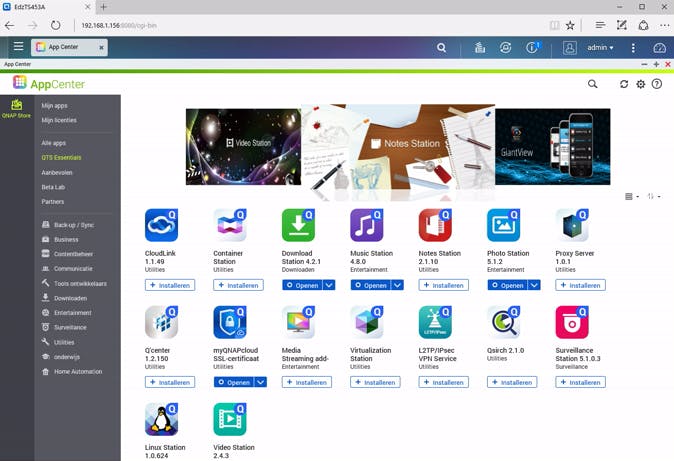Open event notifications info icon
Viewport: 674px width, 461px height.
(x=532, y=47)
